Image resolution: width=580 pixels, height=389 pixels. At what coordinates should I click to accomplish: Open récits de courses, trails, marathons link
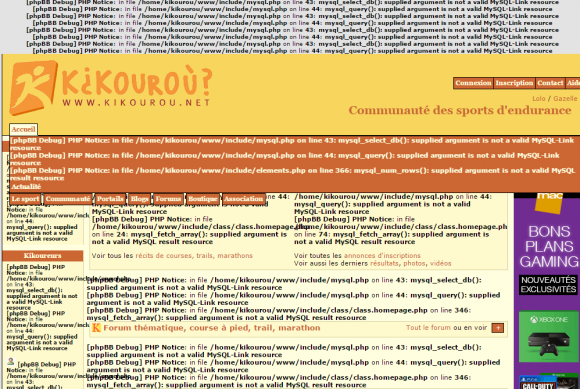194,256
